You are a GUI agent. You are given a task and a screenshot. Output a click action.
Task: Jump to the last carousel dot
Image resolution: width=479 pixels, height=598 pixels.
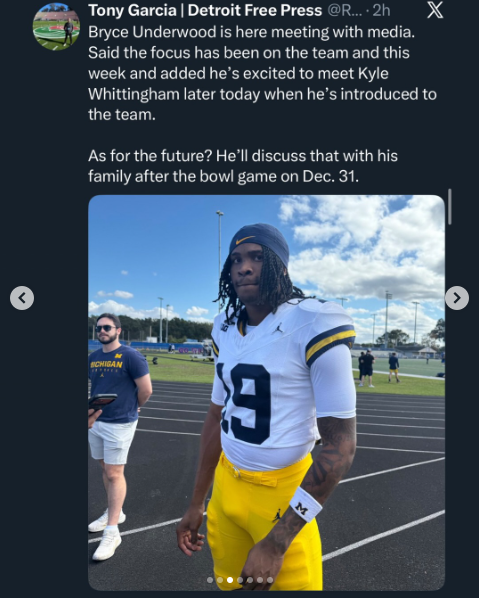(x=270, y=580)
